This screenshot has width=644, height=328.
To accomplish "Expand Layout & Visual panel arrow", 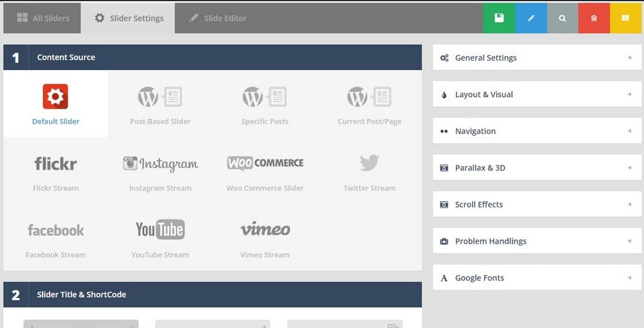I will pos(629,95).
